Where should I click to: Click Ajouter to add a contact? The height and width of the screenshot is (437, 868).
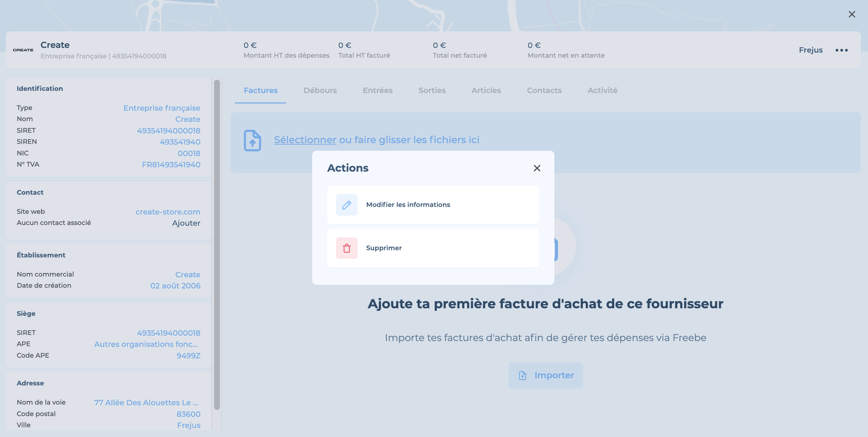point(186,223)
